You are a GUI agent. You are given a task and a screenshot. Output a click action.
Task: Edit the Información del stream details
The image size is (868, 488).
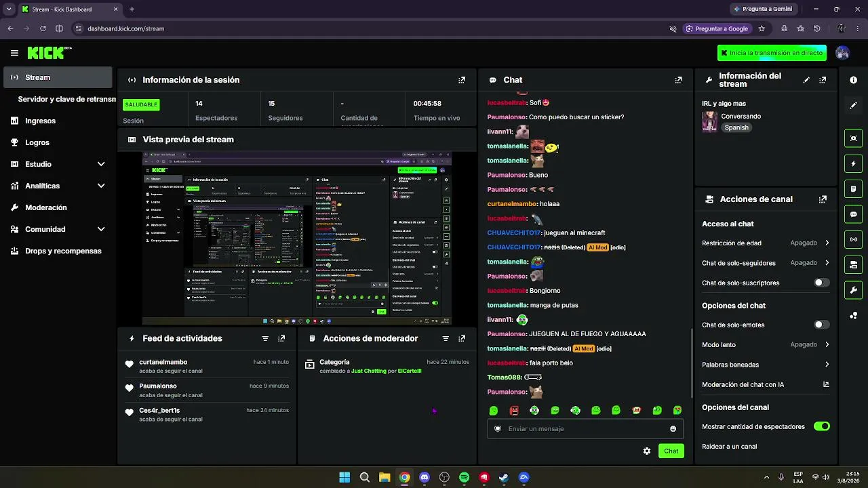pyautogui.click(x=806, y=80)
